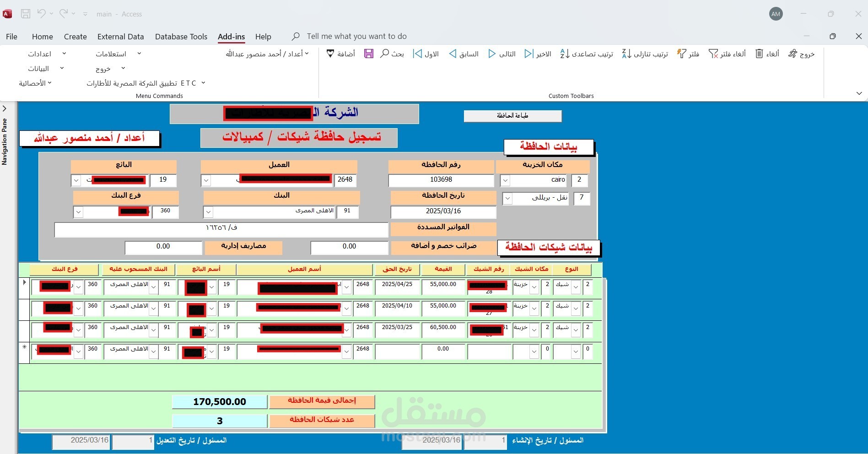Open مكان الخزينة cairo dropdown arrow

[505, 181]
